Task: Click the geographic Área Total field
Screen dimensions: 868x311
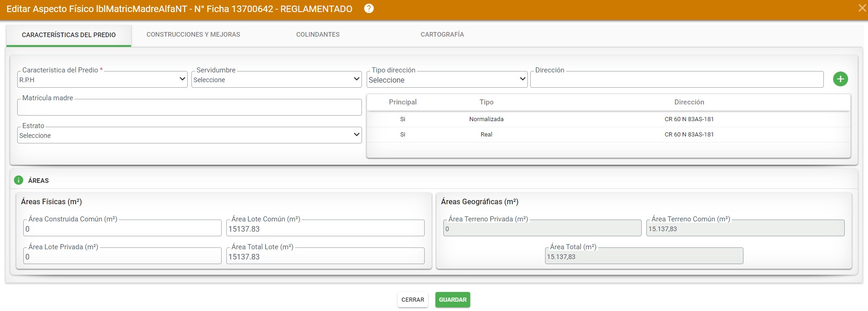Action: (x=644, y=256)
